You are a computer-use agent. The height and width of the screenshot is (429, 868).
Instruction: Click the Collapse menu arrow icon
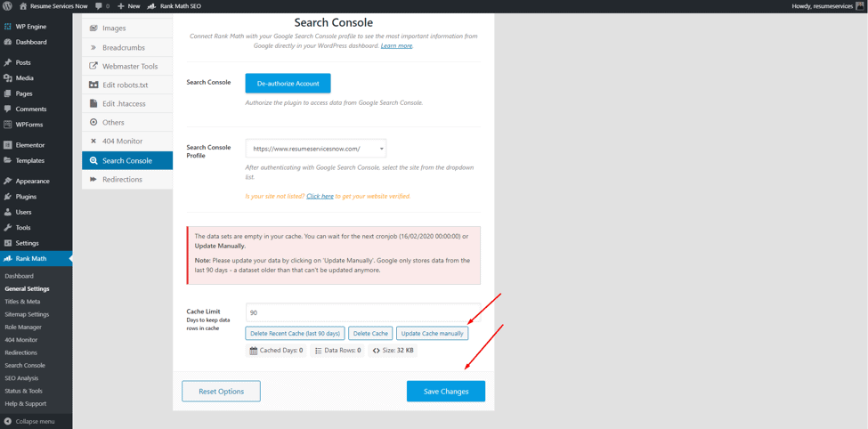[8, 421]
